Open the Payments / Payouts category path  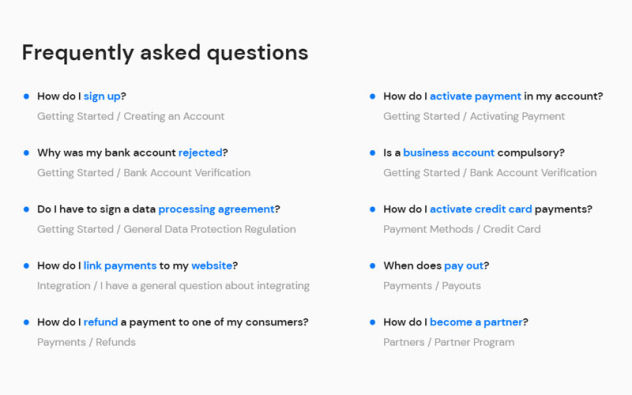432,285
